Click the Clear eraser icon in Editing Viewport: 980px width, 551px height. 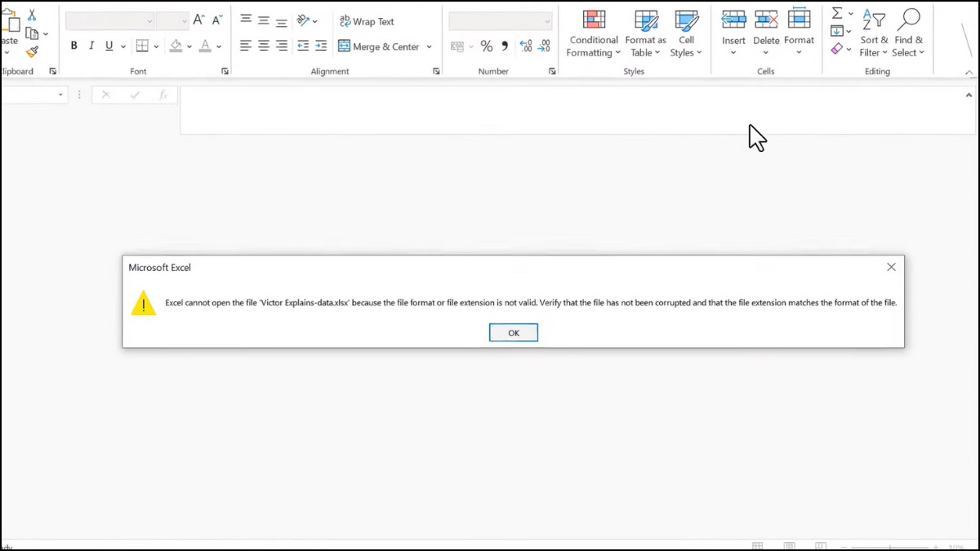tap(837, 50)
